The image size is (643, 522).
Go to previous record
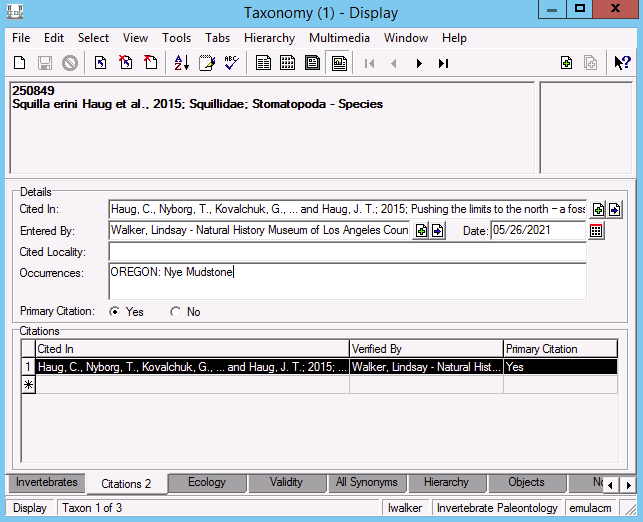[394, 64]
